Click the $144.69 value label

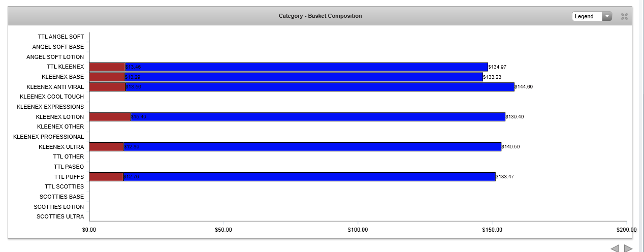(x=524, y=87)
